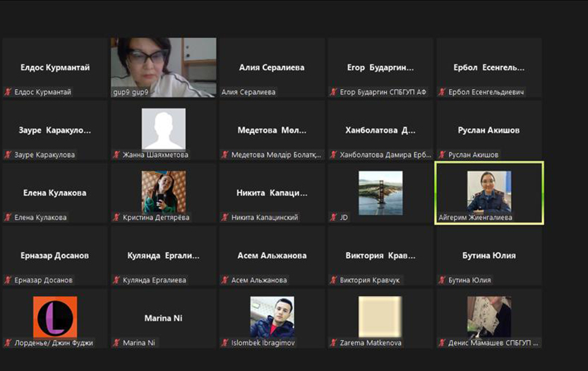Screen dimensions: 588x371
Task: Select the Асем Альжанова participant tile
Action: pos(272,255)
